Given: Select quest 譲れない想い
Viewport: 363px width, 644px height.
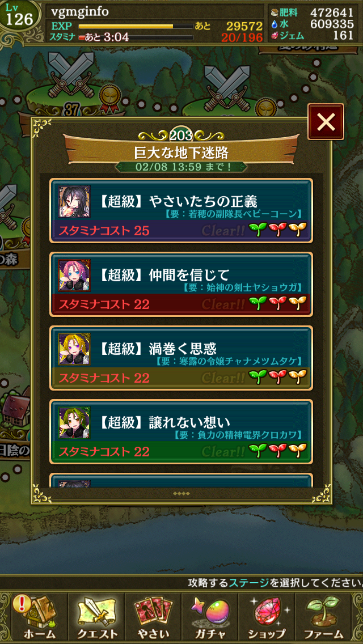Looking at the screenshot, I should [x=181, y=431].
